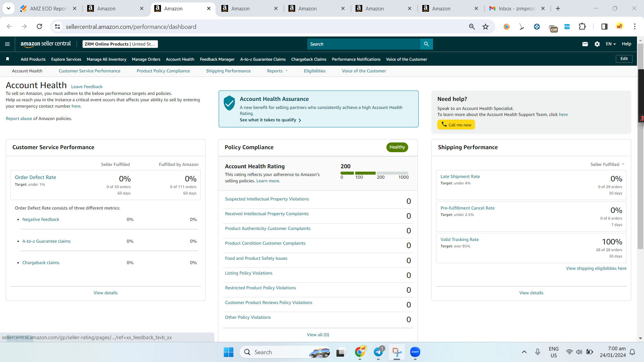Click the Leave Feedback link
This screenshot has height=362, width=644.
click(x=87, y=86)
